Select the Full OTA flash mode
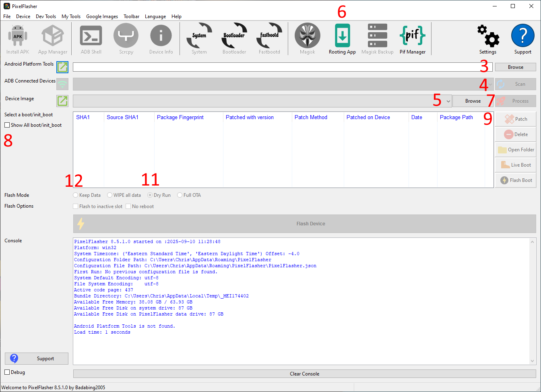The height and width of the screenshot is (392, 541). pyautogui.click(x=180, y=195)
